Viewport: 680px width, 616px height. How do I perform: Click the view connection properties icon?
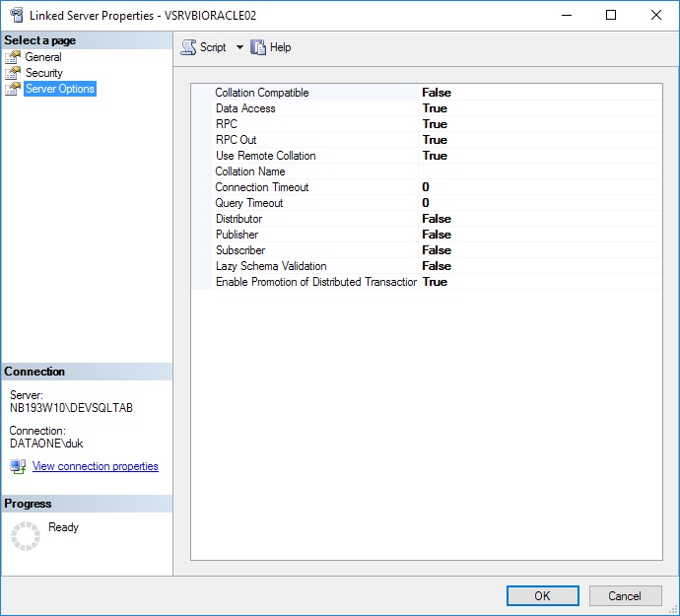18,466
